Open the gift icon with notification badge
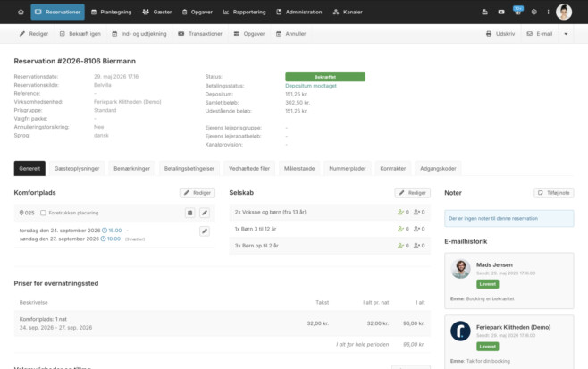Screen dimensions: 588x369 518,12
